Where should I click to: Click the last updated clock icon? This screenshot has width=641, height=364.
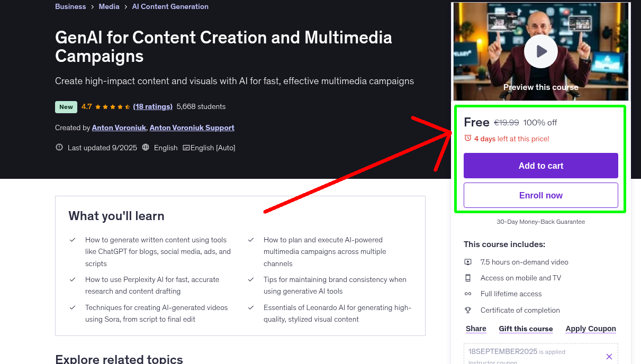pyautogui.click(x=59, y=148)
